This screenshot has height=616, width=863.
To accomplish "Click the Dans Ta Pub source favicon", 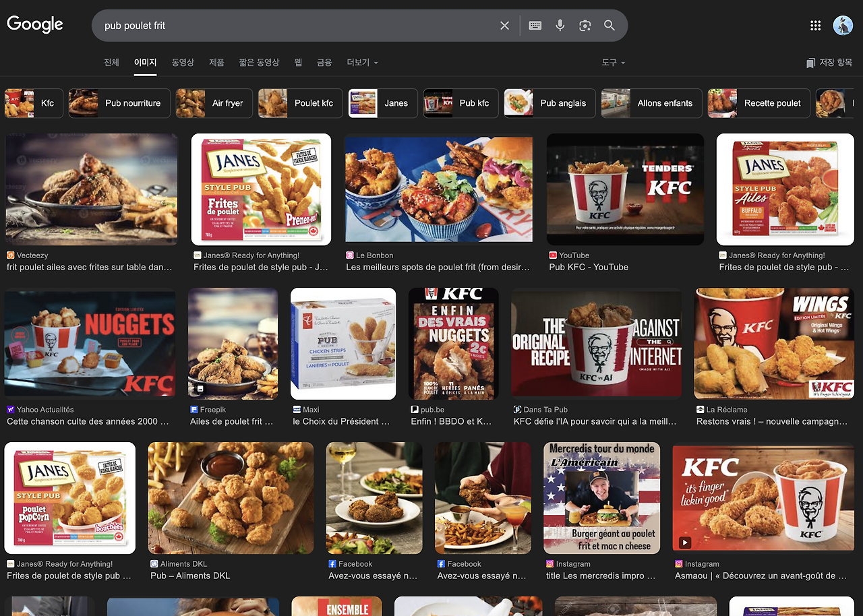I will 517,410.
